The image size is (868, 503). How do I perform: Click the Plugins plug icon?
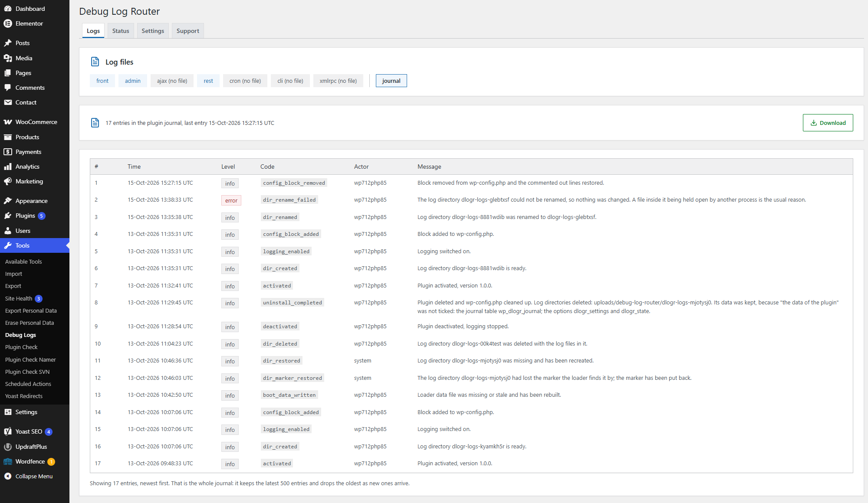[8, 216]
